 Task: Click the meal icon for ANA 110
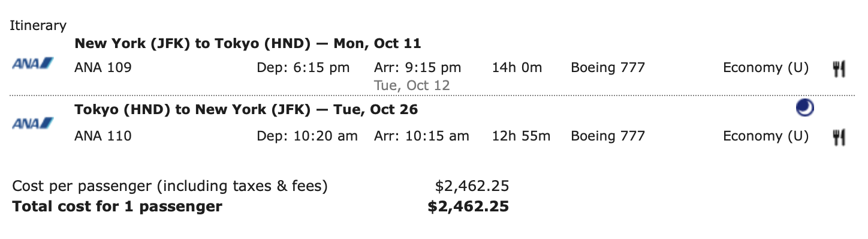(839, 138)
